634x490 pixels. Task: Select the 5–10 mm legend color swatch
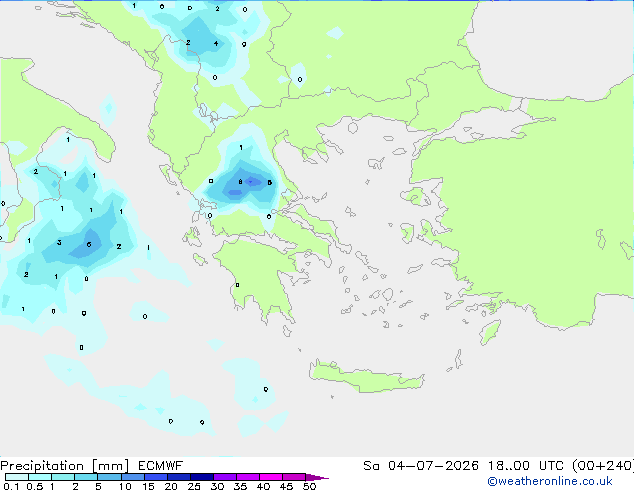[109, 477]
